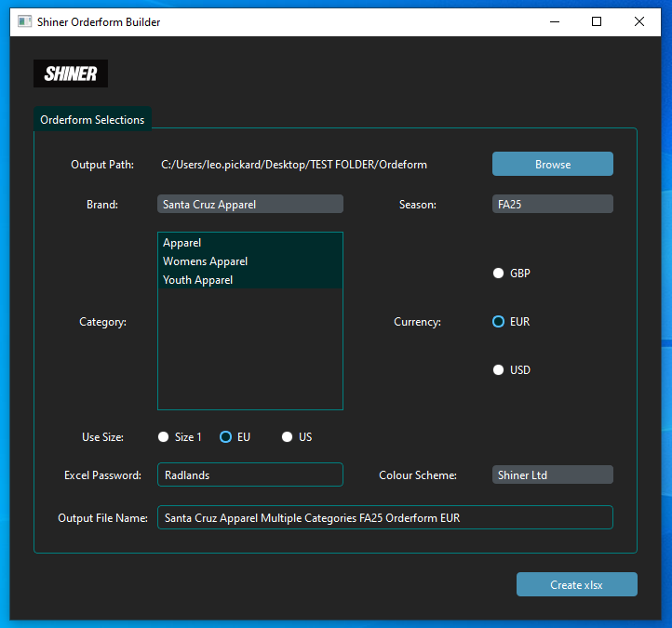
Task: Click the app icon in title bar
Action: tap(25, 21)
